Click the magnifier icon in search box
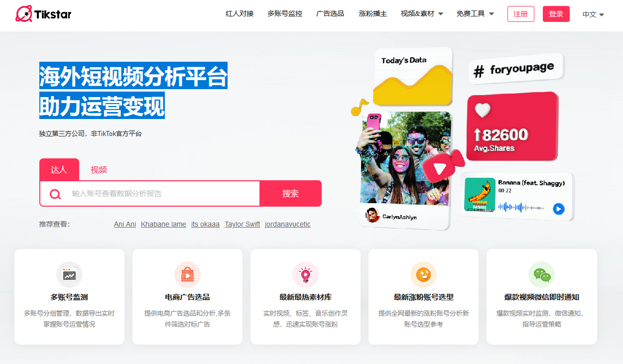The image size is (623, 364). (x=55, y=194)
